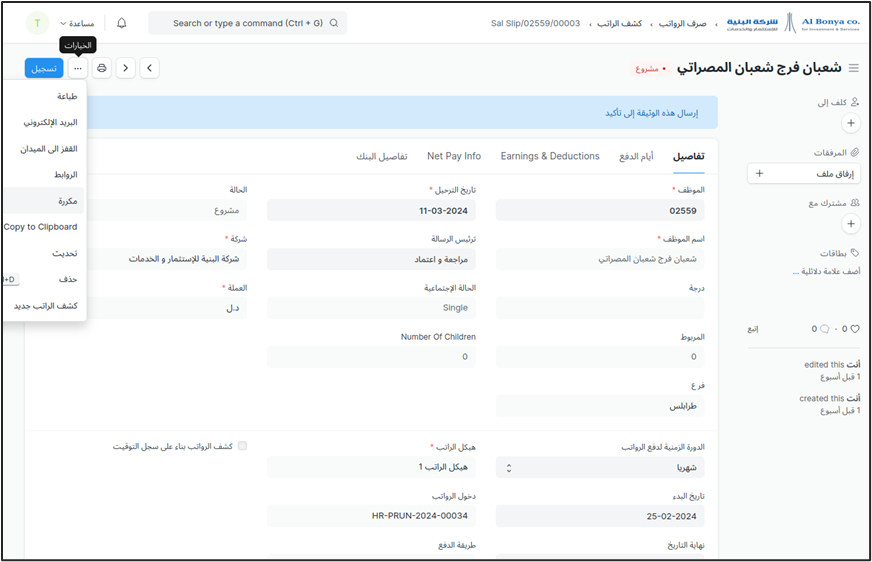872x562 pixels.
Task: Choose Copy to Clipboard menu entry
Action: point(40,227)
